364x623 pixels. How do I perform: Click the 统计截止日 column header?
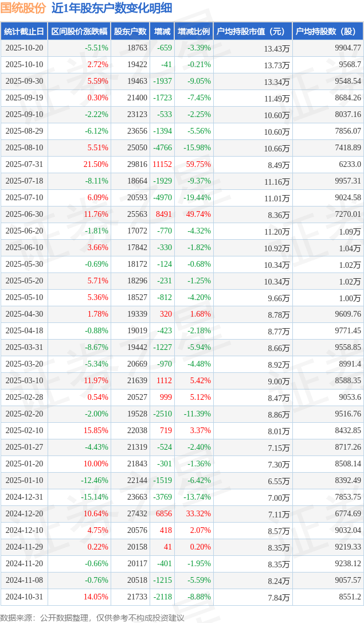pyautogui.click(x=24, y=32)
